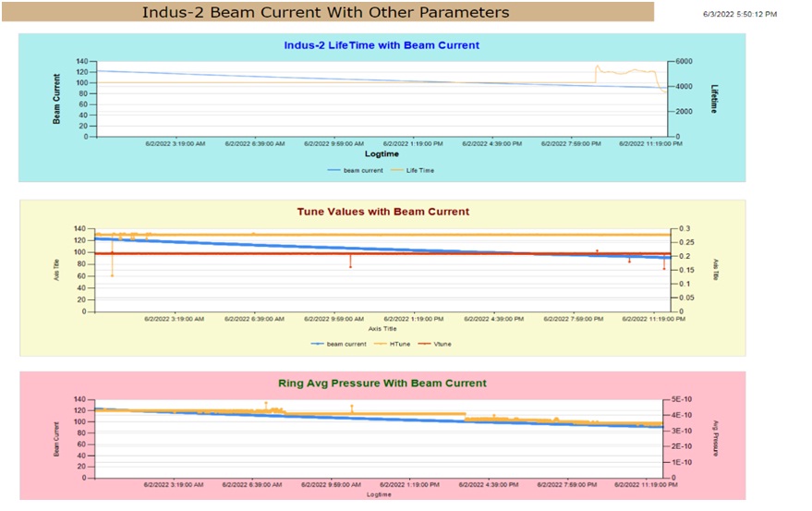Click the '0.3' tick on Tune chart right axis
The height and width of the screenshot is (511, 812).
[x=685, y=228]
